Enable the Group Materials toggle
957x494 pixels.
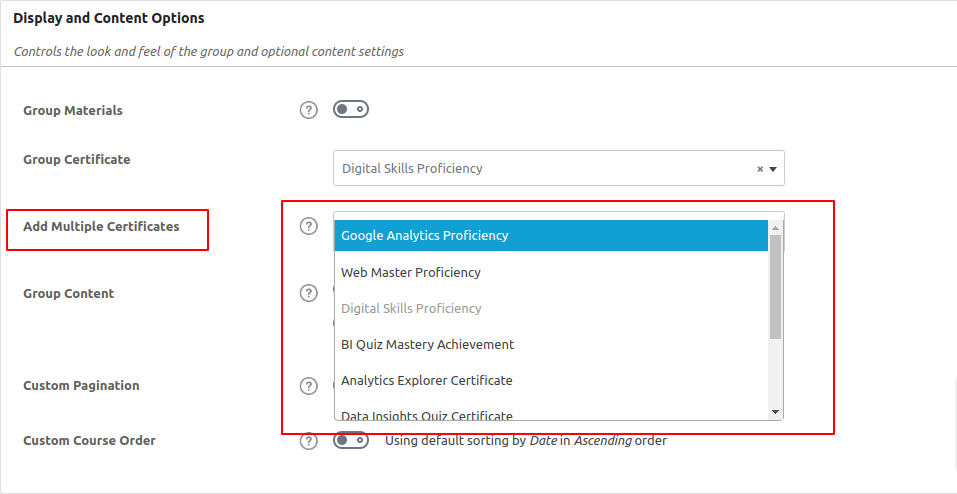pyautogui.click(x=351, y=109)
